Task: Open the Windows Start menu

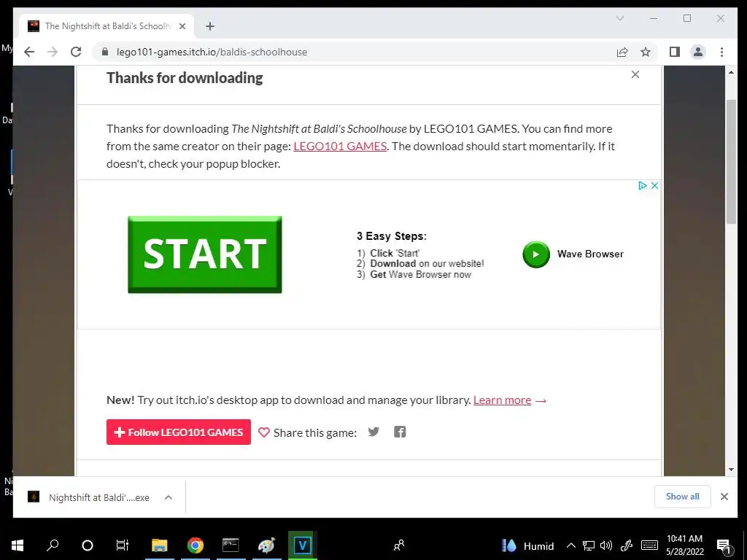Action: (x=18, y=545)
